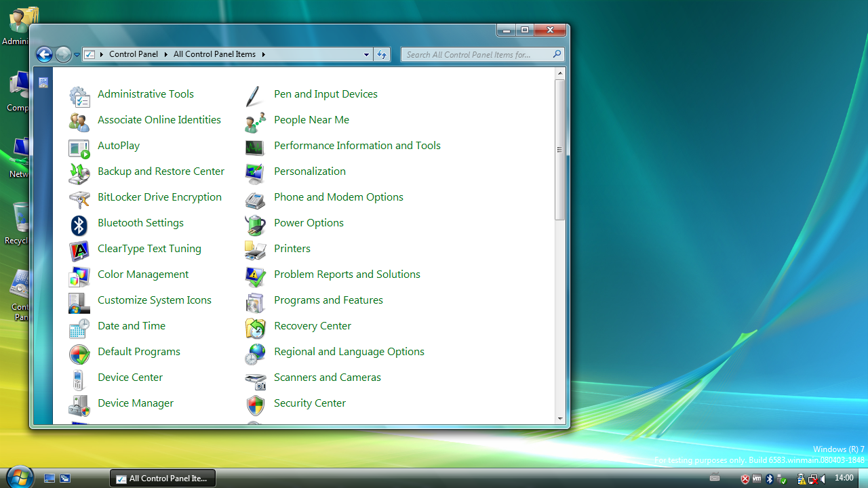Click the Bluetooth Settings icon in the list
This screenshot has width=868, height=488.
pyautogui.click(x=79, y=226)
